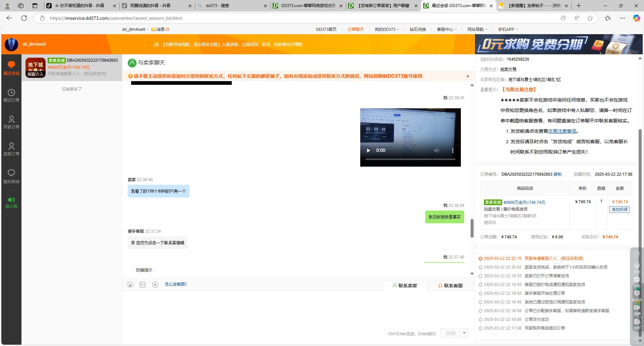Refresh the current page

[24, 18]
